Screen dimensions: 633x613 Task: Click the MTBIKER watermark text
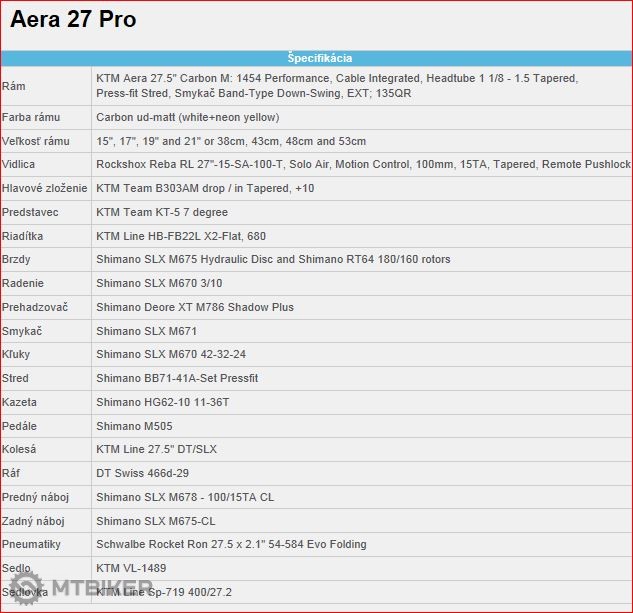[x=98, y=587]
